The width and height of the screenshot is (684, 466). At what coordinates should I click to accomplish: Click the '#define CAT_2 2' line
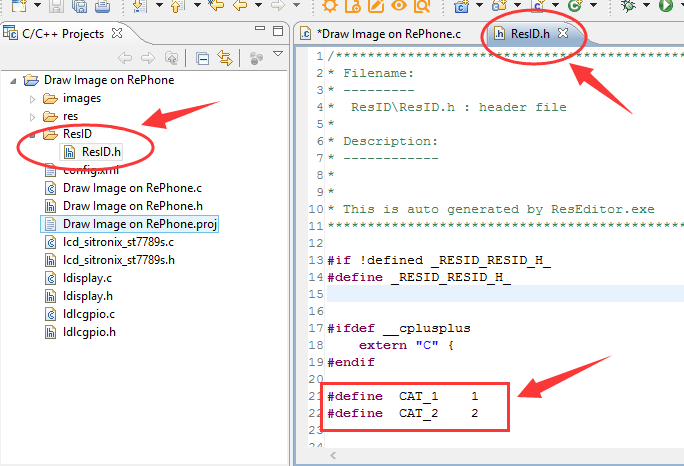click(x=403, y=413)
